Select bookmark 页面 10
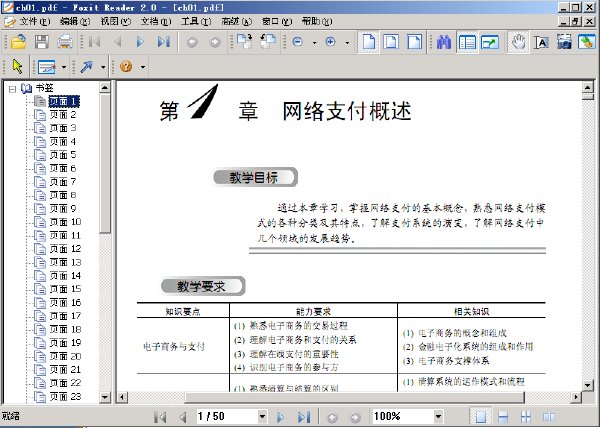Viewport: 600px width, 428px height. coord(65,222)
